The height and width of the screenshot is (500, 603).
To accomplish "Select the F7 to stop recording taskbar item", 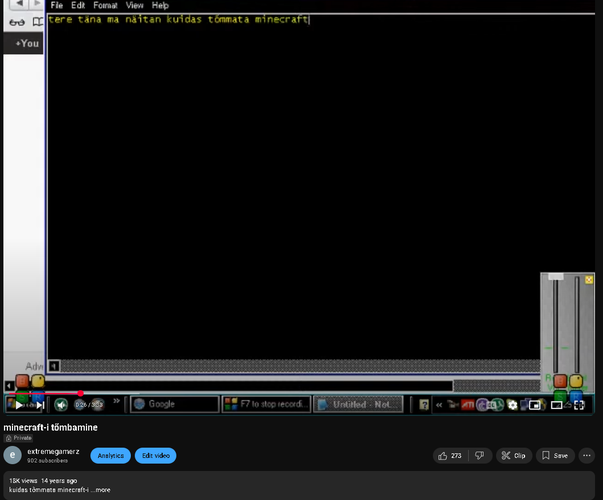I will click(267, 404).
